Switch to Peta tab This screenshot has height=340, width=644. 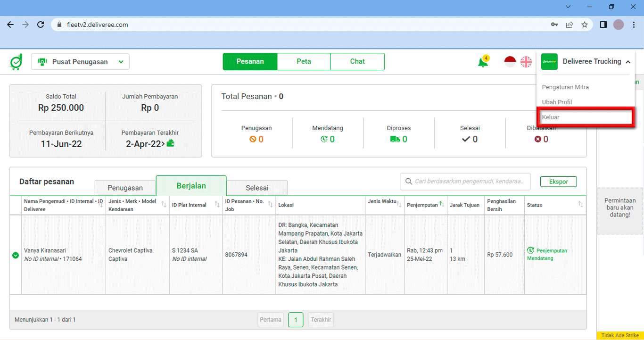(304, 61)
